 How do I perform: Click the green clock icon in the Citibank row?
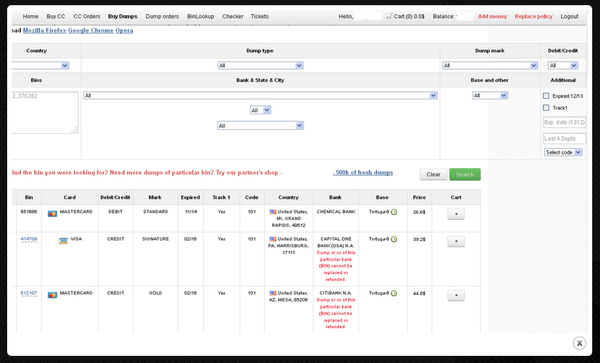coord(394,293)
